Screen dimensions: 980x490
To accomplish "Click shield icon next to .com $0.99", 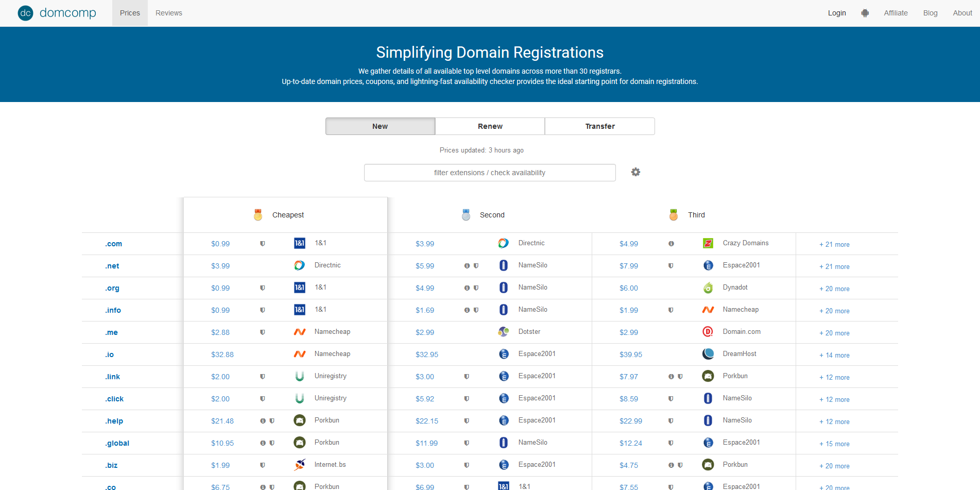I will (263, 244).
